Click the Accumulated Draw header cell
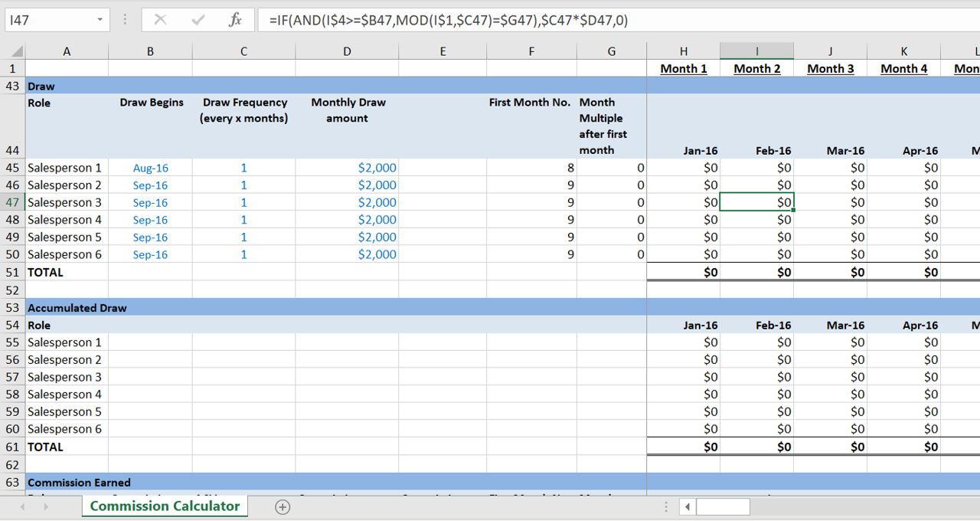The width and height of the screenshot is (980, 521). click(x=77, y=307)
